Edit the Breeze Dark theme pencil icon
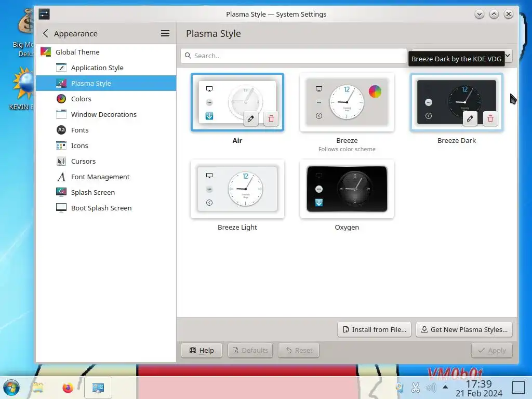Screen dimensions: 532x399 coord(470,118)
